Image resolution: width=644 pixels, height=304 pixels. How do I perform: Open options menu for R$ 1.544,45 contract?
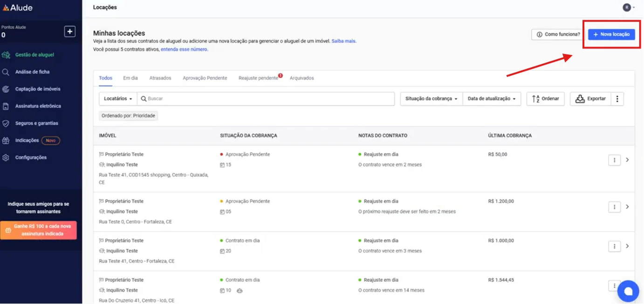click(614, 285)
